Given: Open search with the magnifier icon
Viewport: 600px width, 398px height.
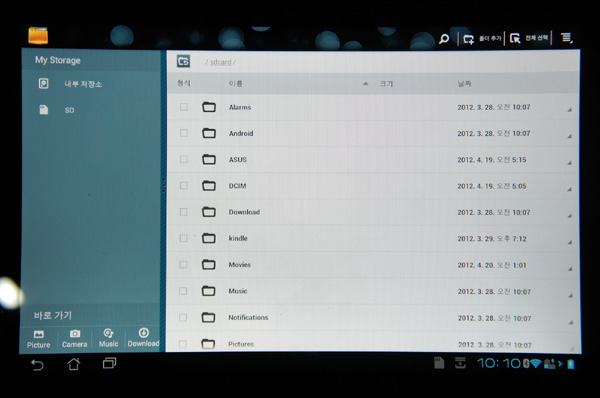Looking at the screenshot, I should 444,39.
